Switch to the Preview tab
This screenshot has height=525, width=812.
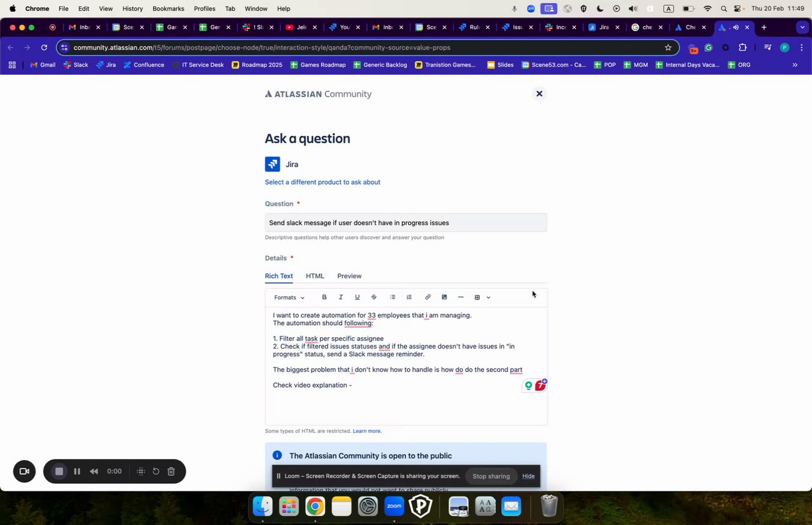(x=350, y=276)
